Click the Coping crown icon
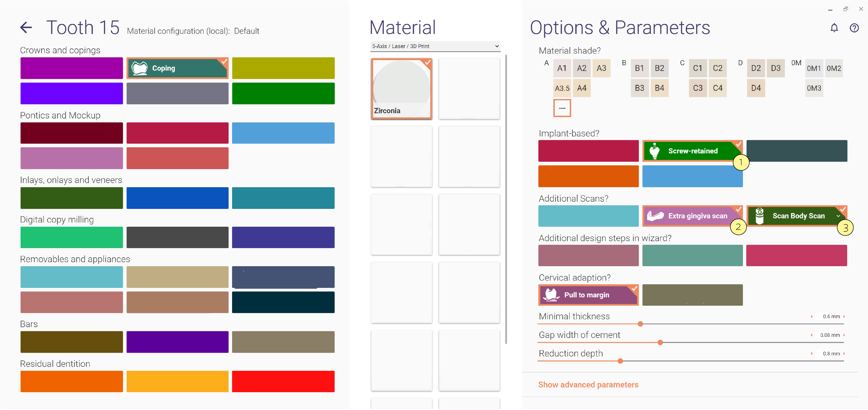The width and height of the screenshot is (868, 410). point(140,68)
